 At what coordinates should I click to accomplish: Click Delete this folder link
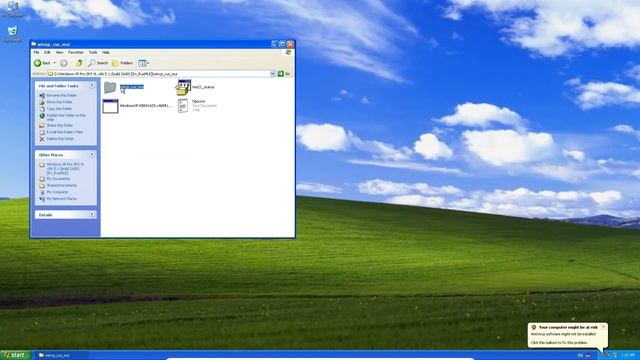click(60, 139)
